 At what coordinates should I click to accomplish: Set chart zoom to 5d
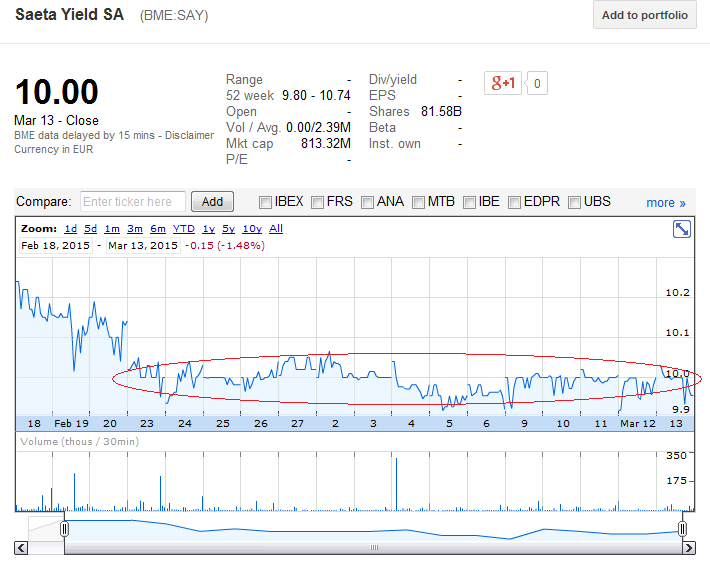91,229
